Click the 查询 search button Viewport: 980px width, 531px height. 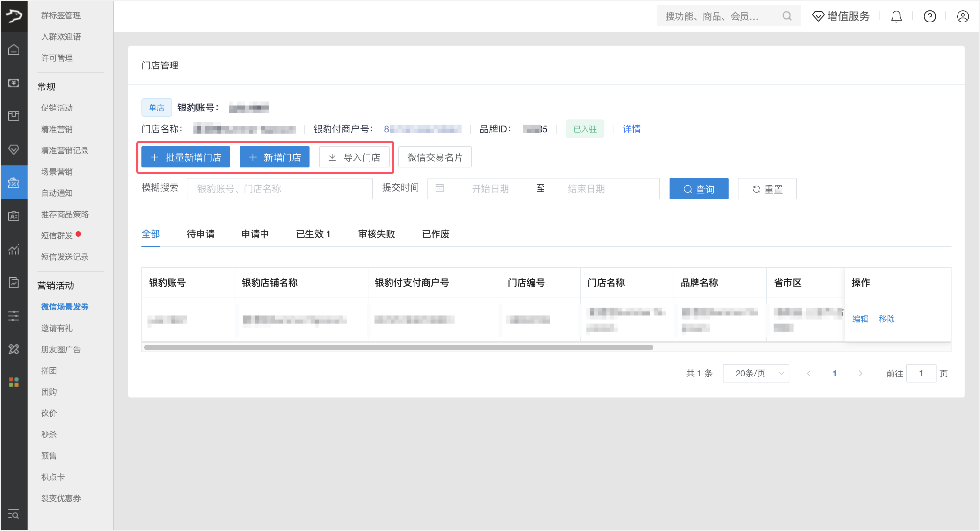[698, 189]
